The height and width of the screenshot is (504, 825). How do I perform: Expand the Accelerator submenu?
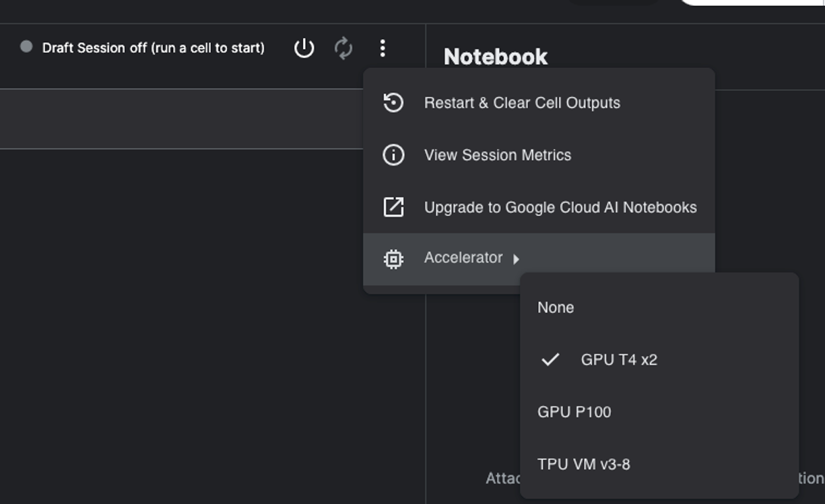point(539,259)
